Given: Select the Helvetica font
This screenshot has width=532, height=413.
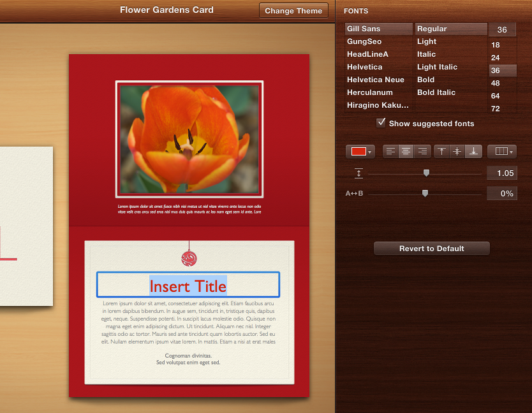Looking at the screenshot, I should [364, 67].
